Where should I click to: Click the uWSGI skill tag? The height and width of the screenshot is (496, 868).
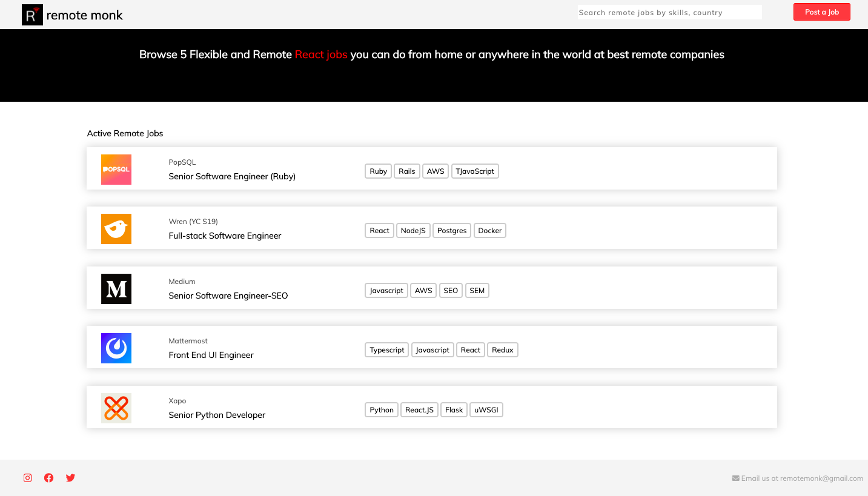[486, 410]
